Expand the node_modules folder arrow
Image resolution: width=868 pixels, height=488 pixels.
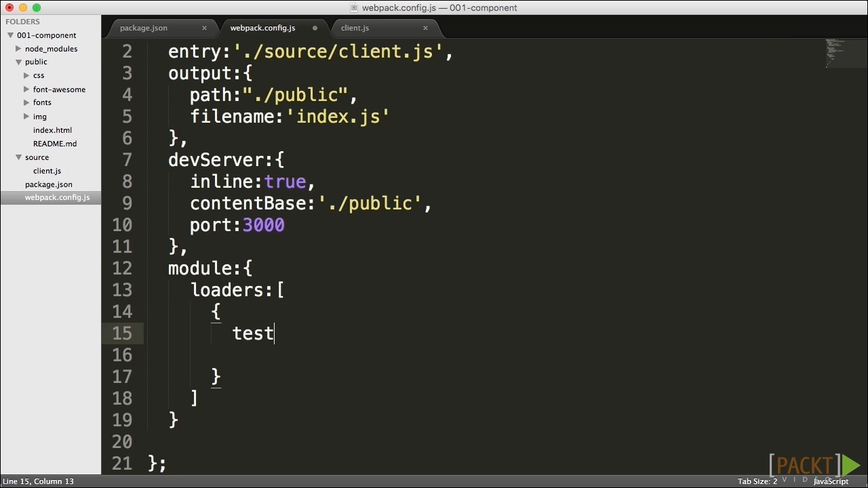coord(18,49)
